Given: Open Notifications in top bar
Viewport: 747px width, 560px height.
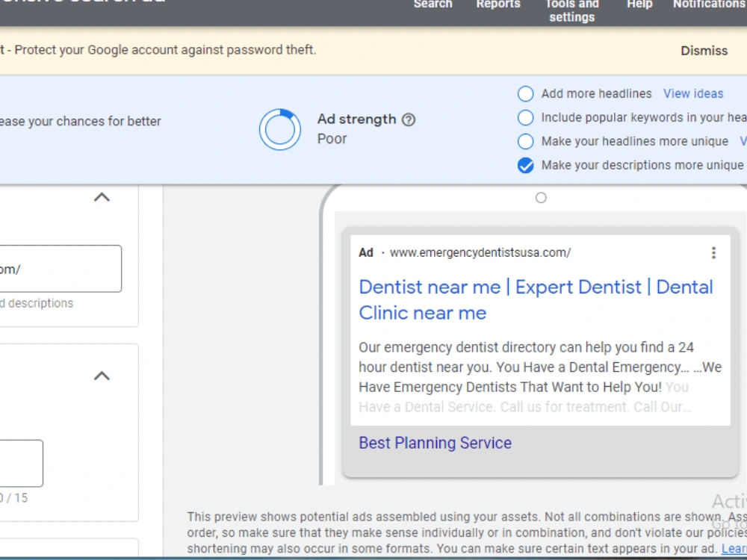Looking at the screenshot, I should (x=710, y=4).
